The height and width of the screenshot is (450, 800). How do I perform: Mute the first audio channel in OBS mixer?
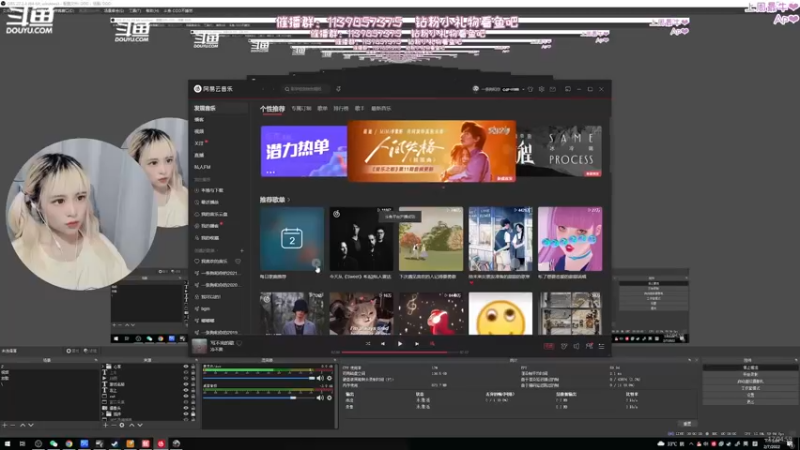(x=320, y=379)
